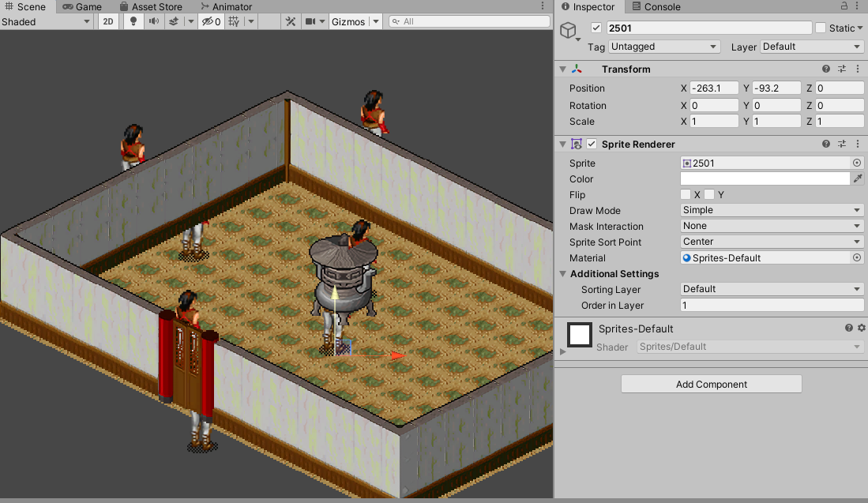Open the Sprite Renderer Color swatch
The image size is (868, 503).
(765, 178)
